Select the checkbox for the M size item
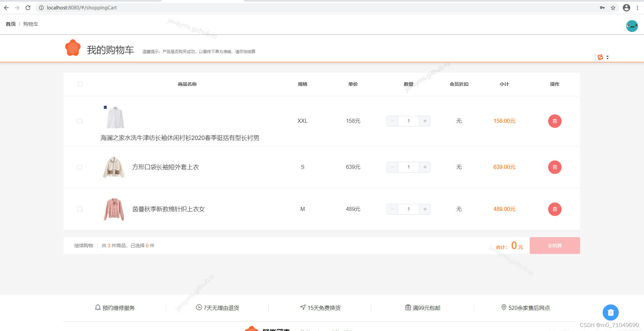Screen dimensions: 644x331 tap(79, 209)
